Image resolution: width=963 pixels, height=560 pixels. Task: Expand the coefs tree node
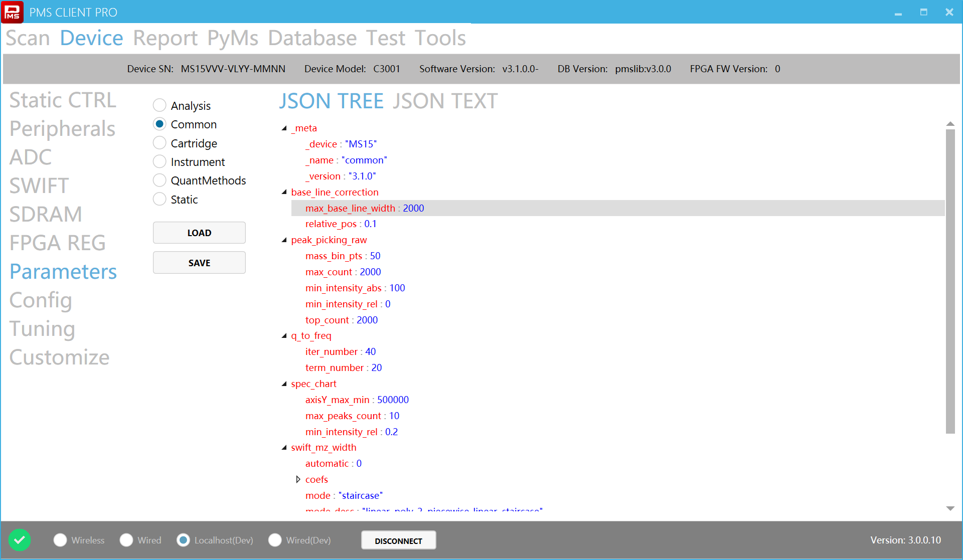tap(298, 479)
